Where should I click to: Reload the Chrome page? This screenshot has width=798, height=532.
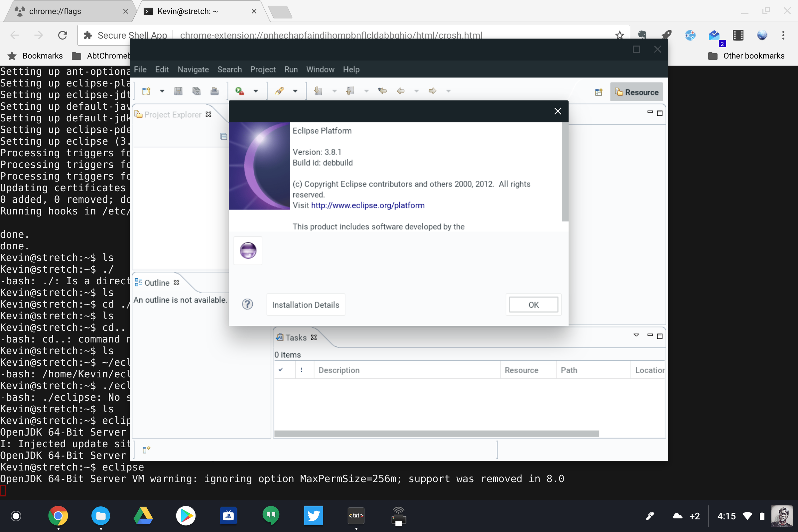coord(63,35)
